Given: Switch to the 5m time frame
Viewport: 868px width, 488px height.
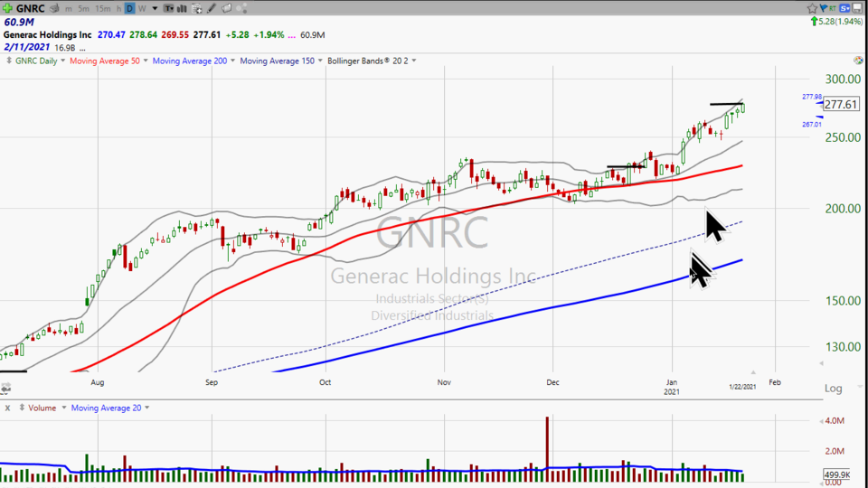Looking at the screenshot, I should 83,8.
